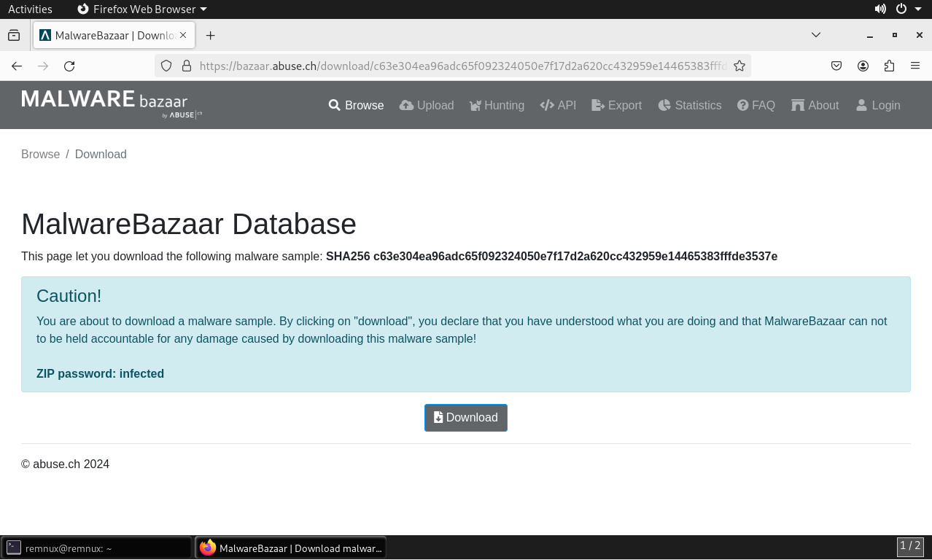Image resolution: width=932 pixels, height=560 pixels.
Task: Select the Browse search icon in navbar
Action: click(x=335, y=105)
